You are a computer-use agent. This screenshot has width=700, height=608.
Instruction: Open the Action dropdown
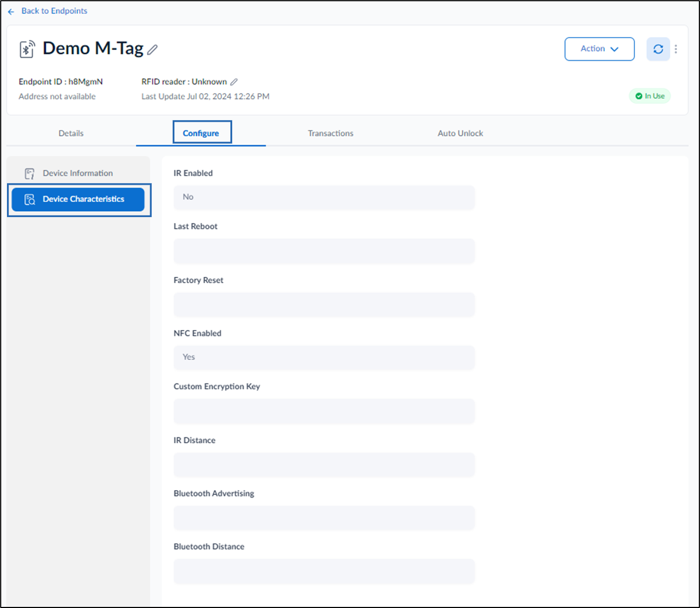click(x=599, y=49)
